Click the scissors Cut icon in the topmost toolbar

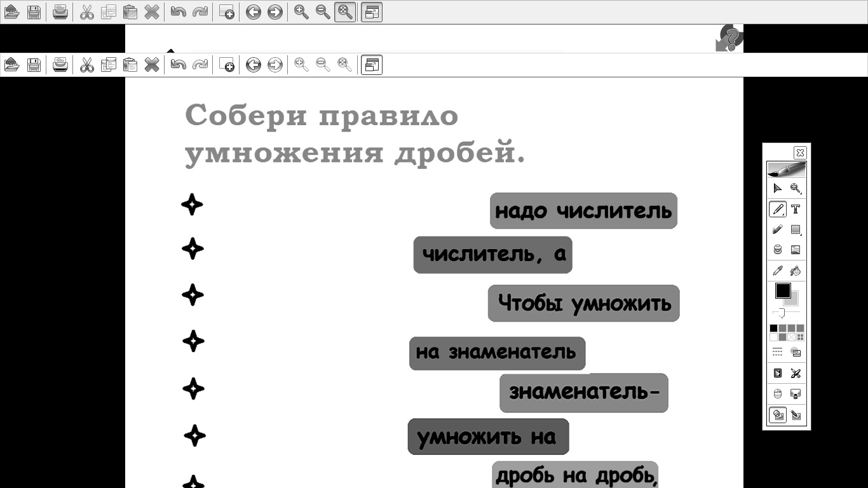[x=87, y=12]
